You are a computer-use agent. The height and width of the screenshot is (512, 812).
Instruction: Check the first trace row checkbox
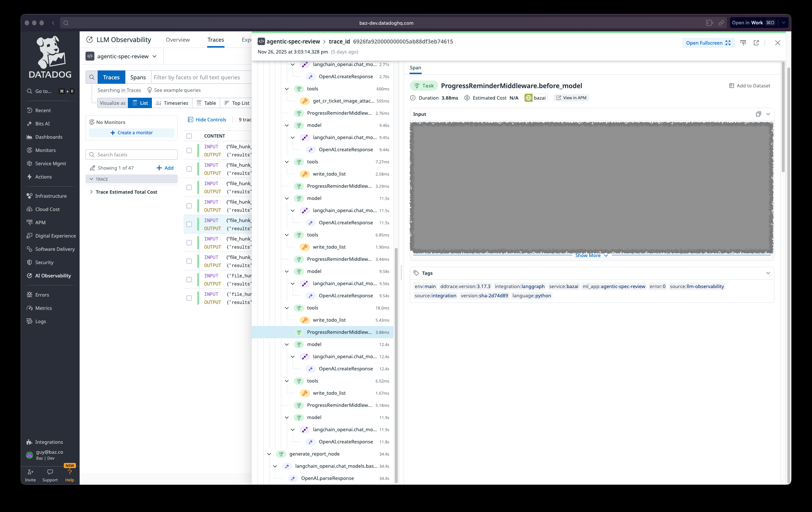pos(189,151)
